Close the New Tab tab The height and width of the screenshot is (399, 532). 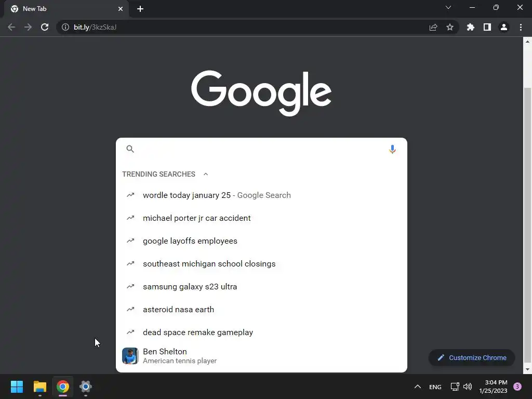pyautogui.click(x=121, y=9)
